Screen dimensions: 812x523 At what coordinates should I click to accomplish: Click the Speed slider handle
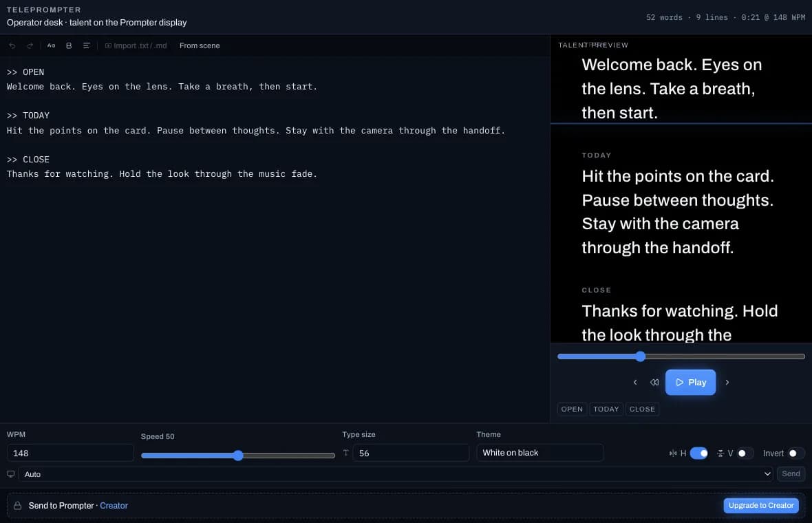click(x=237, y=455)
